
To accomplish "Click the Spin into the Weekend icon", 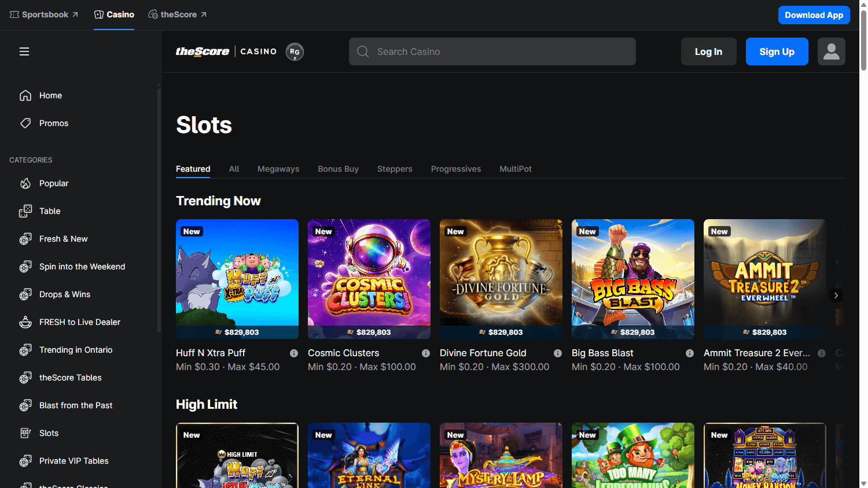I will click(x=25, y=267).
